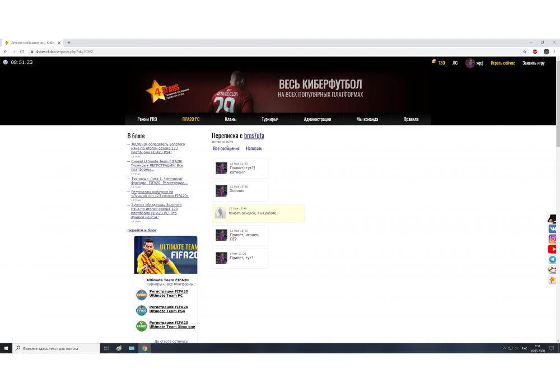Open the FIFA20 PC menu item
This screenshot has height=392, width=560.
point(191,119)
